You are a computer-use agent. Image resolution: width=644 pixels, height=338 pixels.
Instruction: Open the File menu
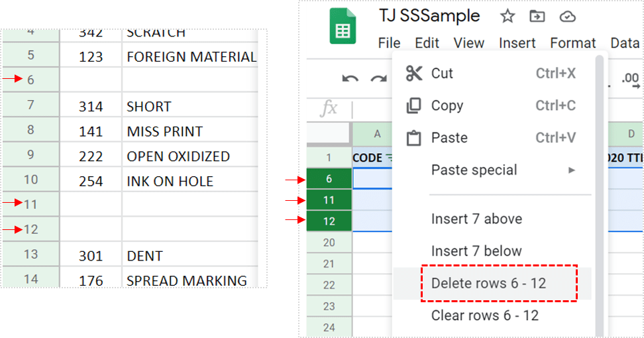tap(389, 43)
